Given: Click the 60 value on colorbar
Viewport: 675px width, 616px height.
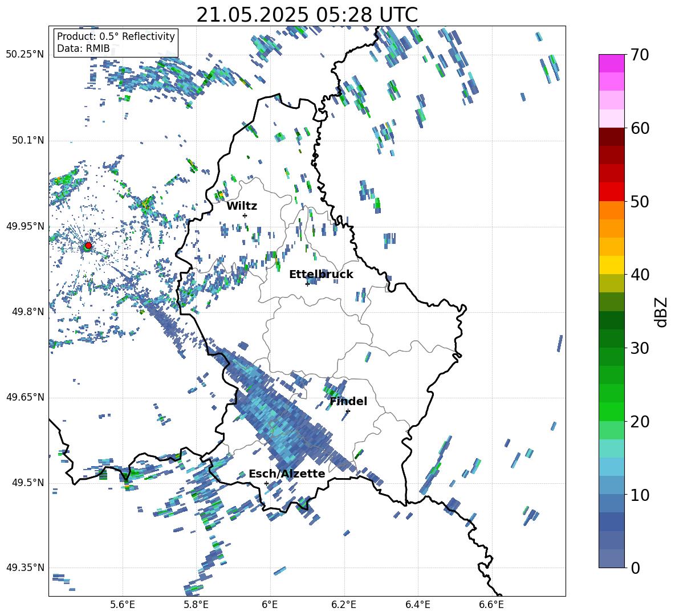Looking at the screenshot, I should (640, 128).
